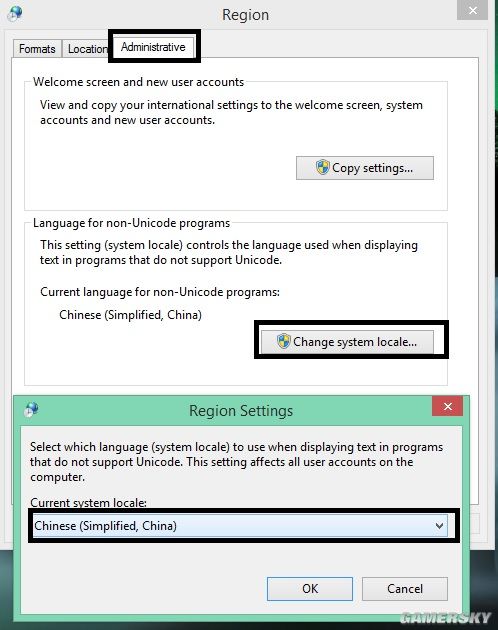Click the Chinese (Simplified, China) combo box
Screen dimensions: 498x630
click(240, 526)
